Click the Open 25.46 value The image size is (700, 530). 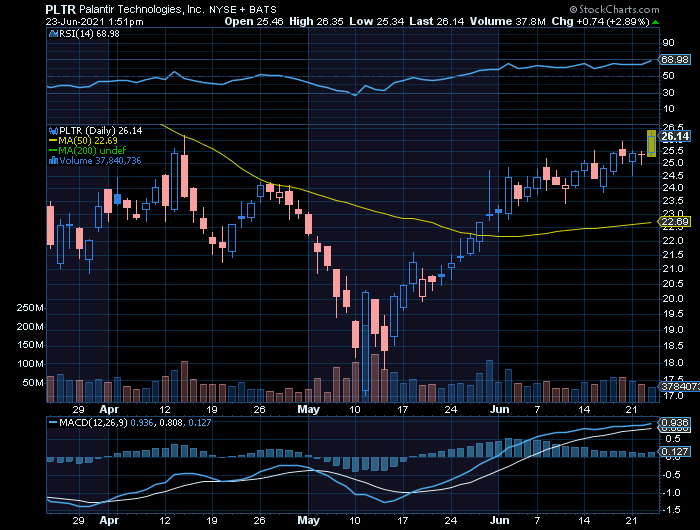click(254, 21)
